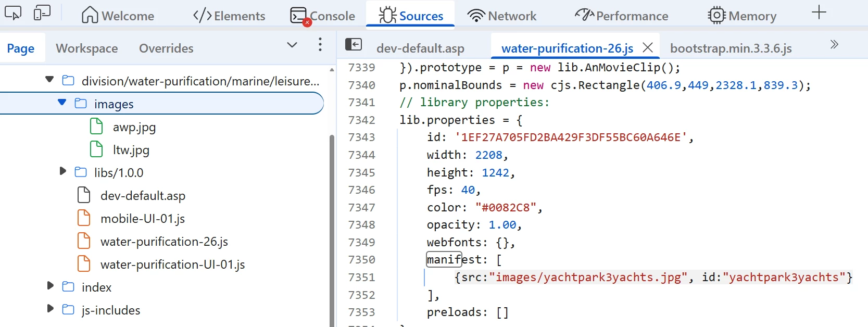This screenshot has width=868, height=327.
Task: Open dev-default.asp in the file tree
Action: 143,196
